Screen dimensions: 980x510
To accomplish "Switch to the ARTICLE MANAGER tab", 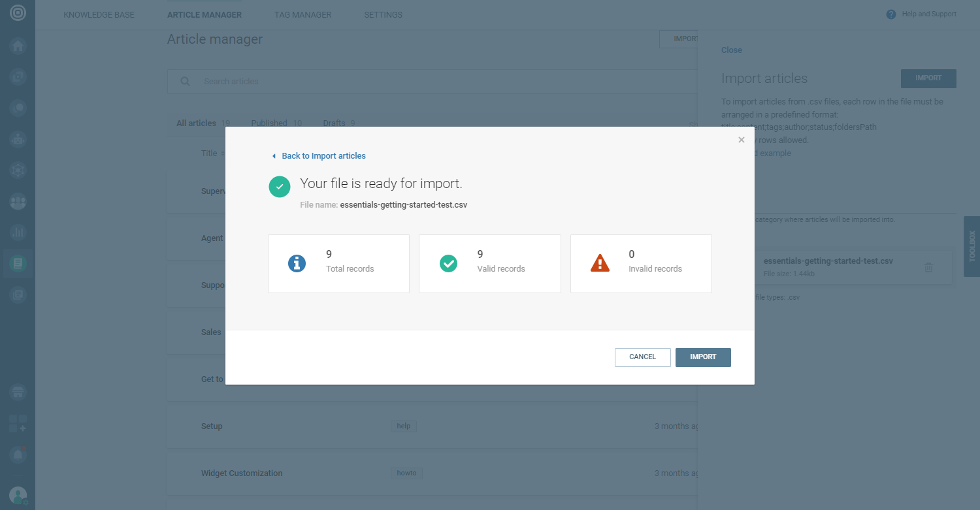I will (x=204, y=15).
